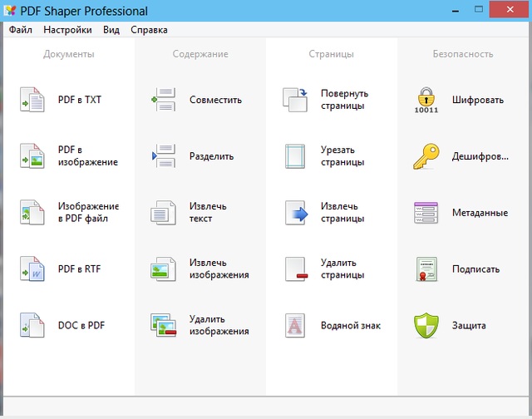Select the Урезать страницы crop icon
Image resolution: width=532 pixels, height=419 pixels.
pos(295,156)
